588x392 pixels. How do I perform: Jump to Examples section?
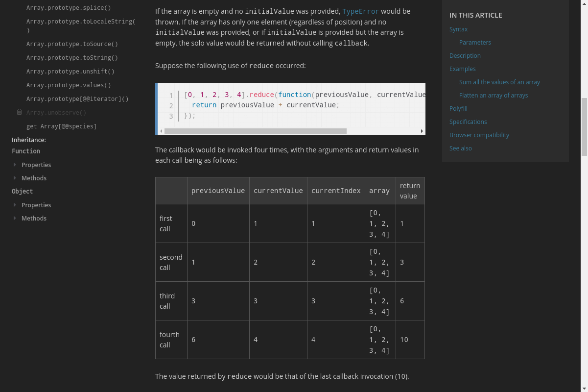click(463, 69)
